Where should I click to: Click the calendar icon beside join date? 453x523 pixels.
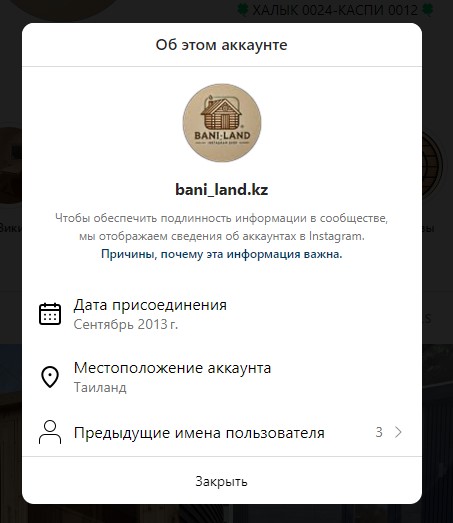(50, 314)
